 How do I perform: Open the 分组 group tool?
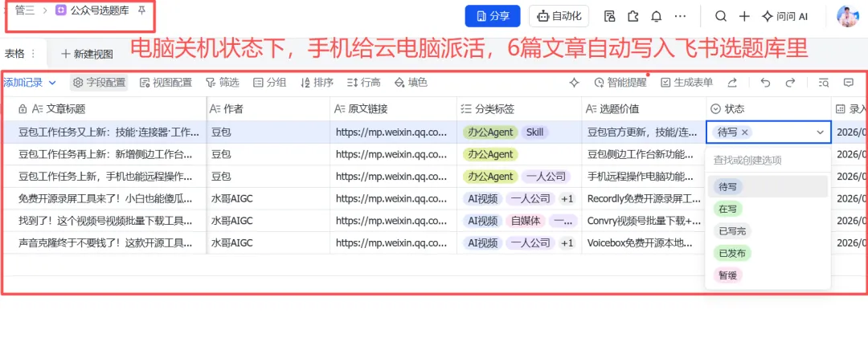click(x=269, y=83)
